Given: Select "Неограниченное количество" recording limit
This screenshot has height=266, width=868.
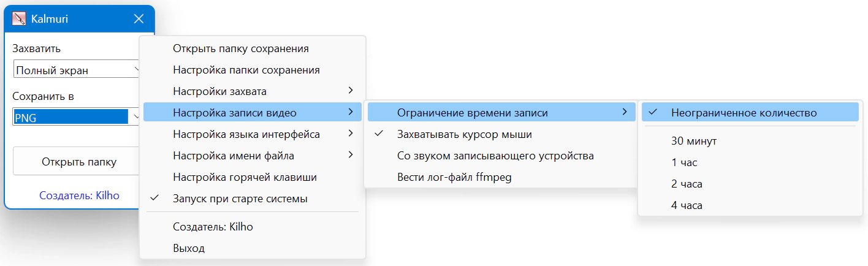Looking at the screenshot, I should pyautogui.click(x=744, y=112).
